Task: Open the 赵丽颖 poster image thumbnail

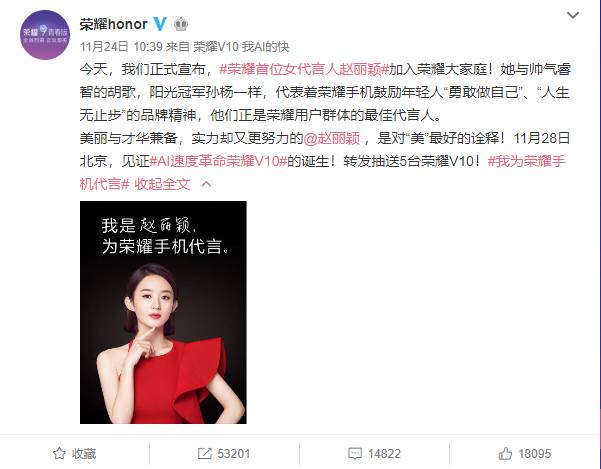Action: 163,312
